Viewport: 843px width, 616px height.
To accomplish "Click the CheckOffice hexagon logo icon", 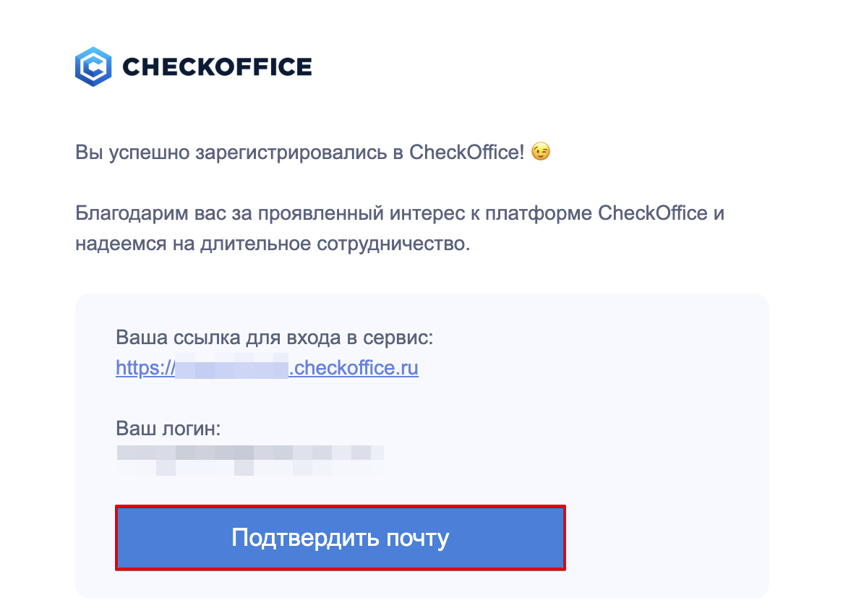I will point(93,67).
